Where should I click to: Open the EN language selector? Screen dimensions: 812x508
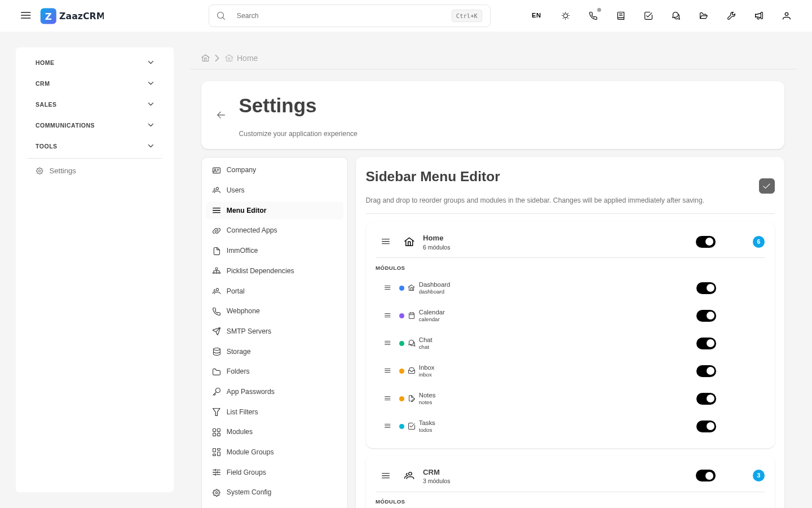click(536, 16)
